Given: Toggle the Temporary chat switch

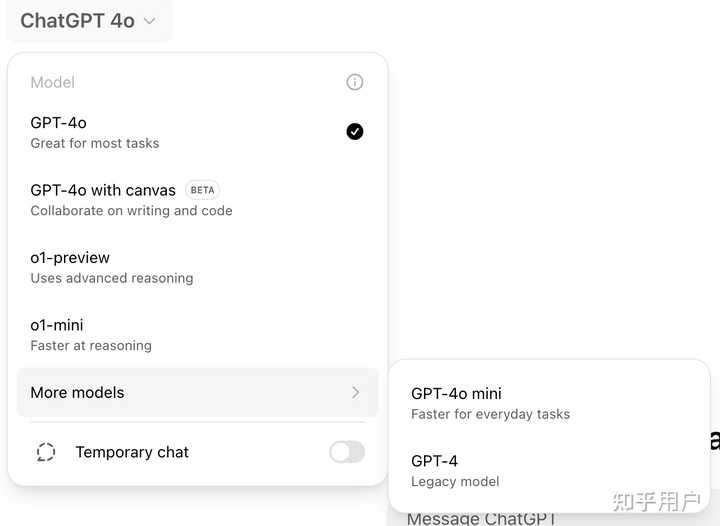Looking at the screenshot, I should tap(347, 452).
